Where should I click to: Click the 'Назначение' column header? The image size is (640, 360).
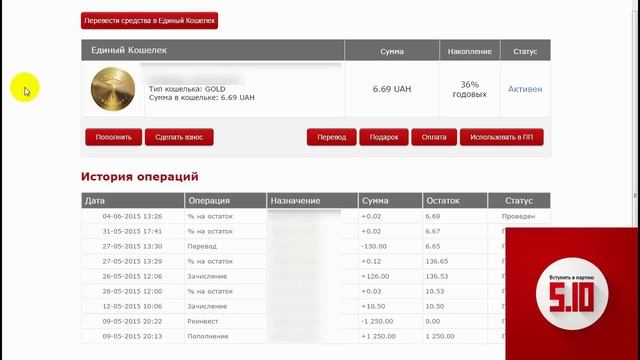pyautogui.click(x=312, y=200)
